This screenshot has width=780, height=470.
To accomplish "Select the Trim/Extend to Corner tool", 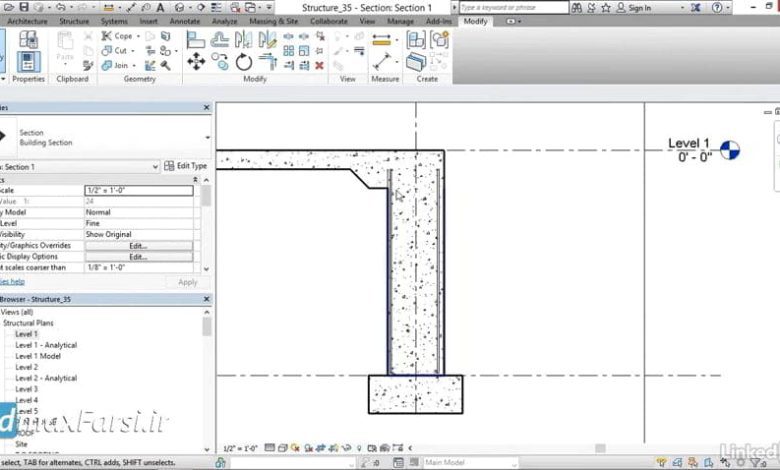I will point(268,62).
